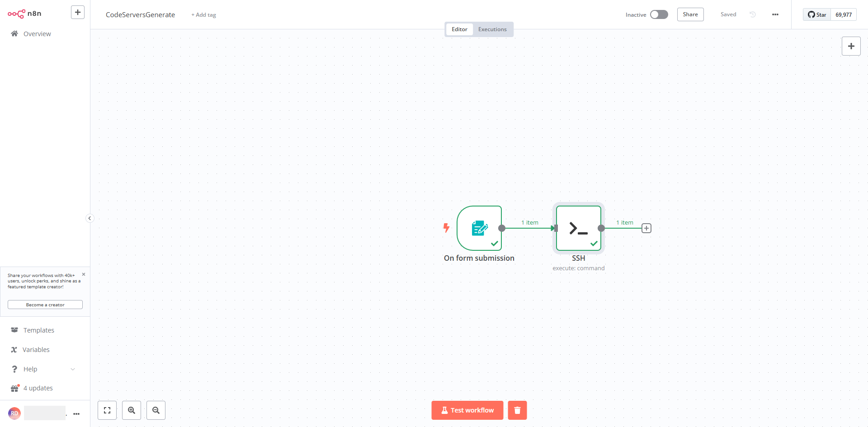Collapse the left sidebar
The height and width of the screenshot is (427, 868).
coord(90,218)
